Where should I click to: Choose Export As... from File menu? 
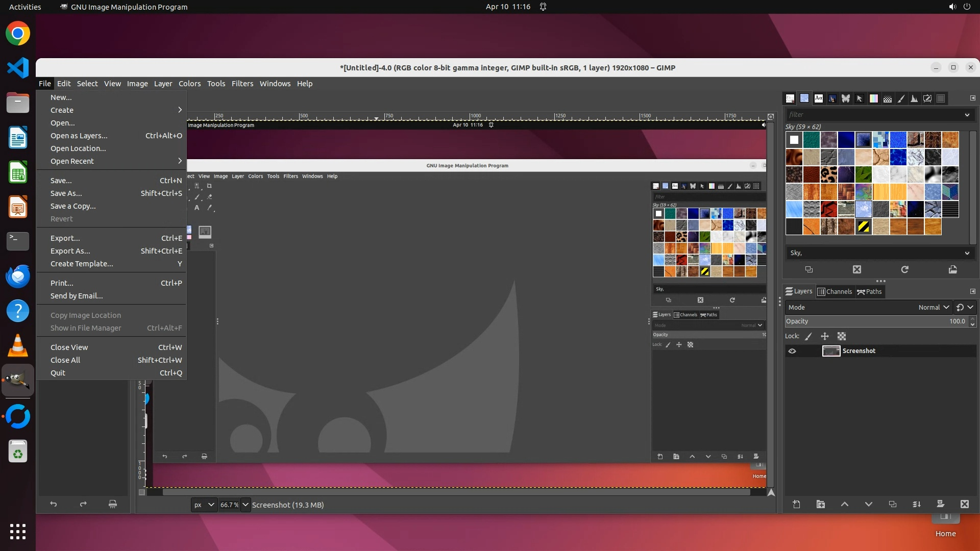tap(70, 251)
